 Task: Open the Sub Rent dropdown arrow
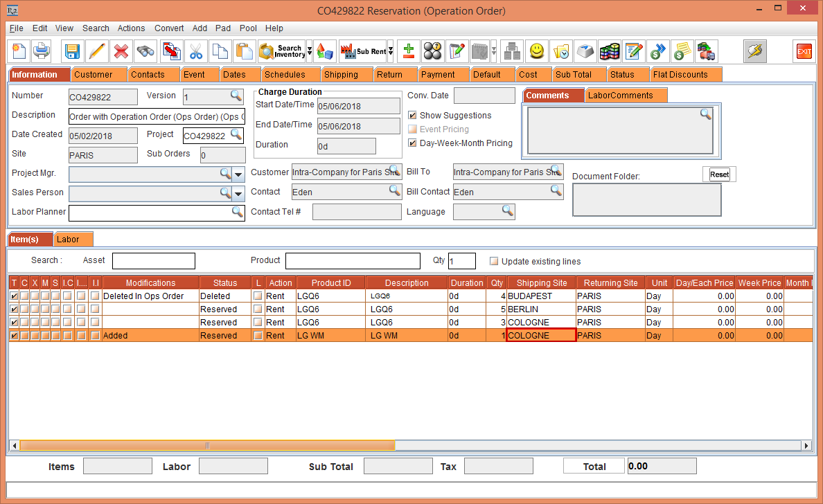[x=391, y=51]
